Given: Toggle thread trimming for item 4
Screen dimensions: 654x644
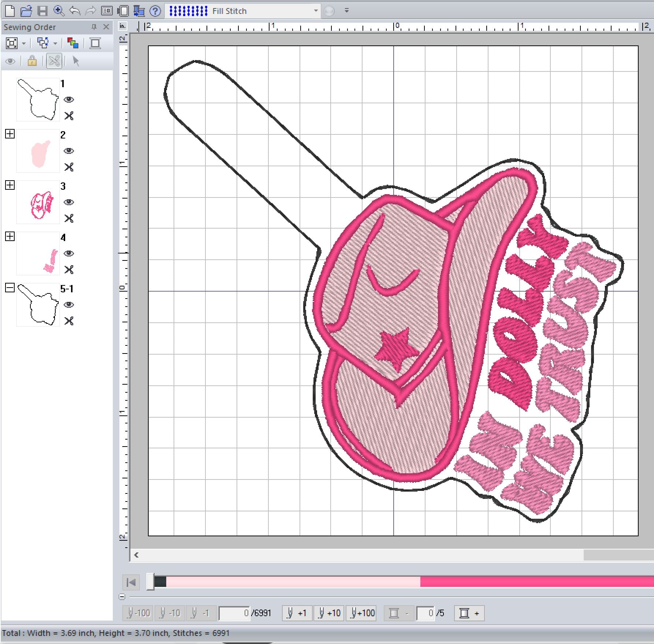Looking at the screenshot, I should (x=69, y=270).
